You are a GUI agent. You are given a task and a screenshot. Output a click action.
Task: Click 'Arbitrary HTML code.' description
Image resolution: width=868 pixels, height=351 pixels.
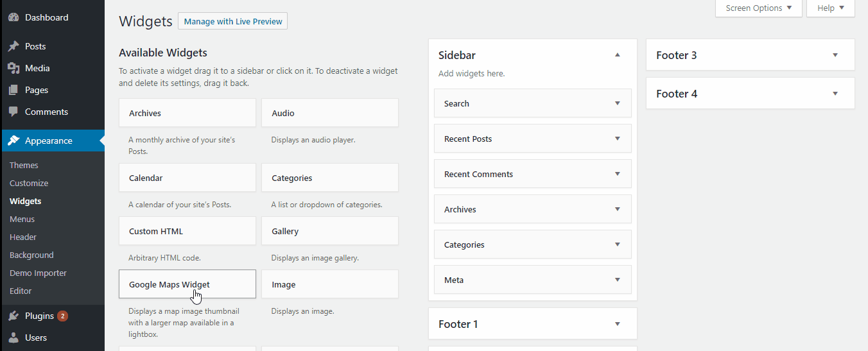coord(165,258)
